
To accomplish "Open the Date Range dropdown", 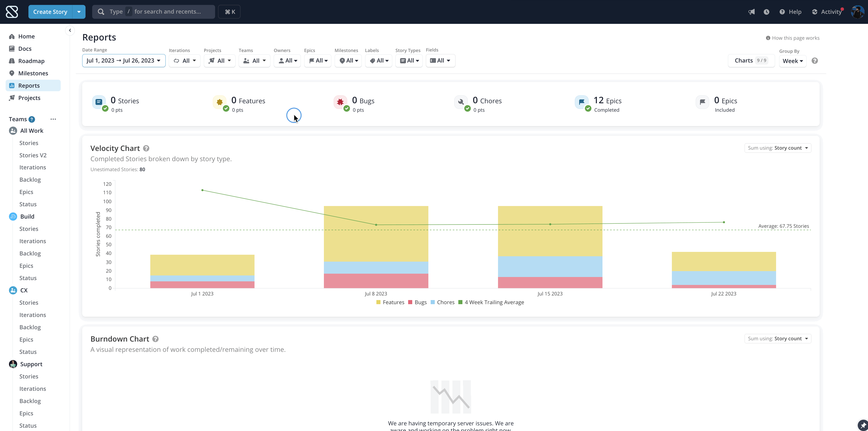I will (124, 61).
